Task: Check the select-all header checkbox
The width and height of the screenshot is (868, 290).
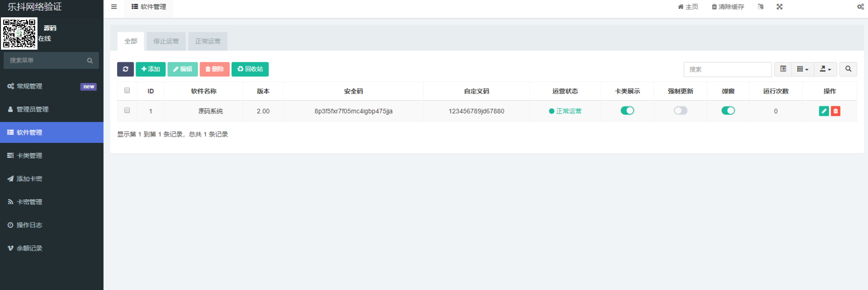Action: 127,90
